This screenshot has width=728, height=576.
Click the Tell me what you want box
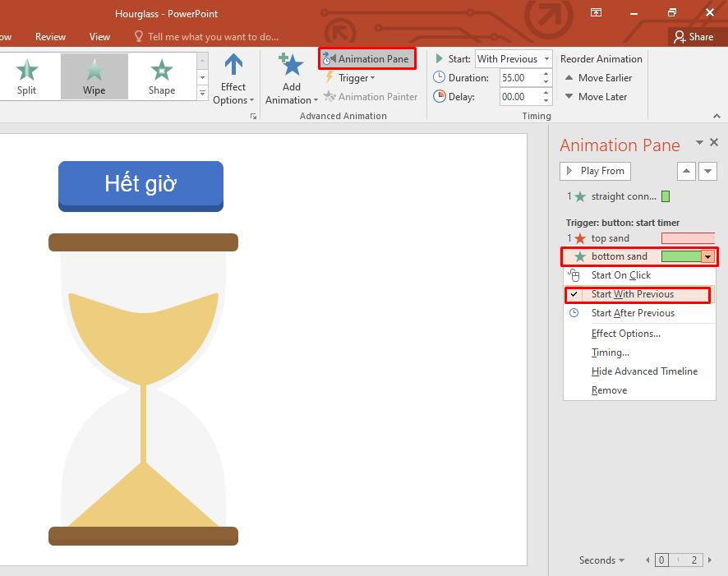(206, 36)
